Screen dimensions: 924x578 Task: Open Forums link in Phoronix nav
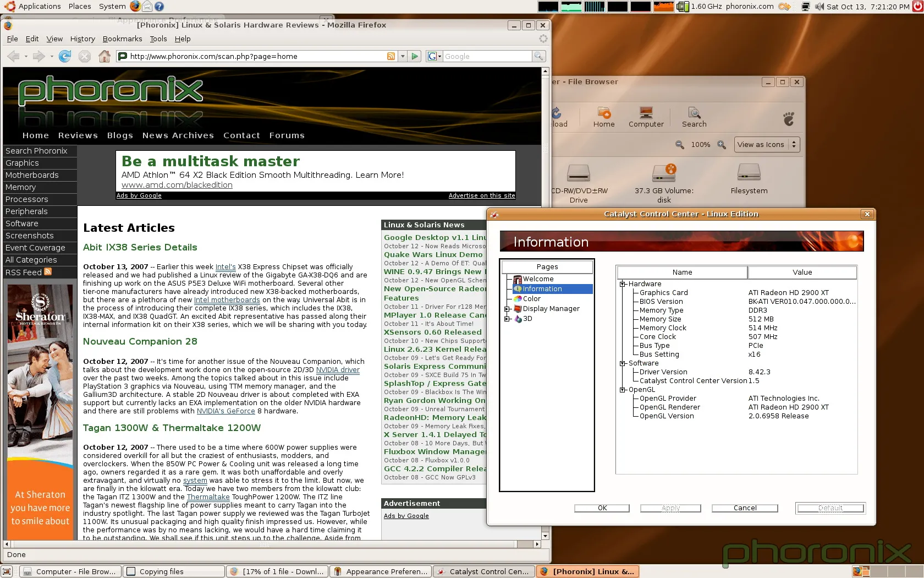287,135
